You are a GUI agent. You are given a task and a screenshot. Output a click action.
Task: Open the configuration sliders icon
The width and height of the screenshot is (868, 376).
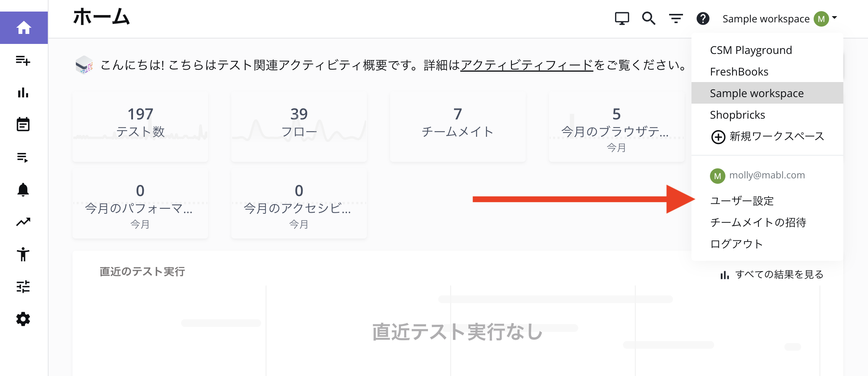[x=24, y=287]
